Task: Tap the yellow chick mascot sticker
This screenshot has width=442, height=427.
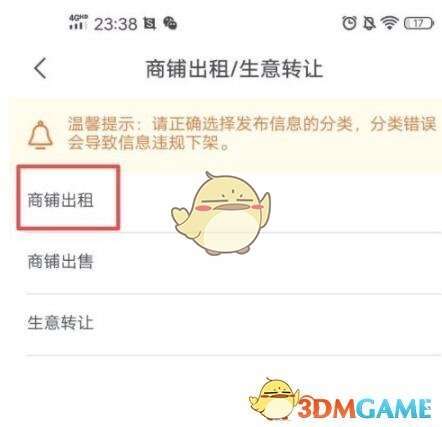Action: click(x=221, y=213)
